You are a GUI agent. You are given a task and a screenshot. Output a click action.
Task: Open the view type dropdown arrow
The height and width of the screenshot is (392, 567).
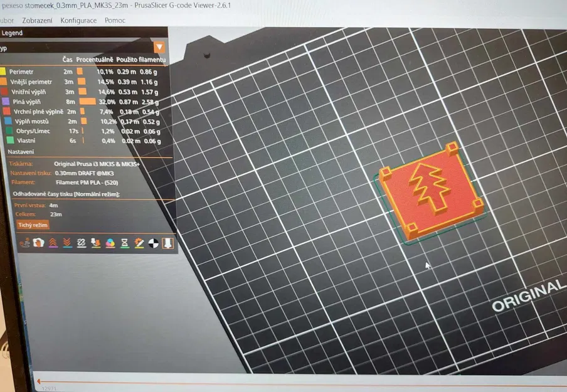click(159, 48)
